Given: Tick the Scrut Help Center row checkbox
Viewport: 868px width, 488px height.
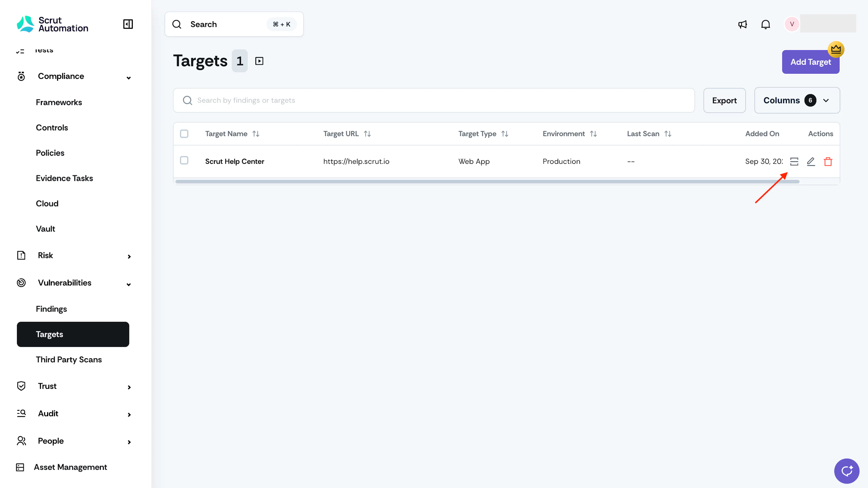Looking at the screenshot, I should [184, 160].
